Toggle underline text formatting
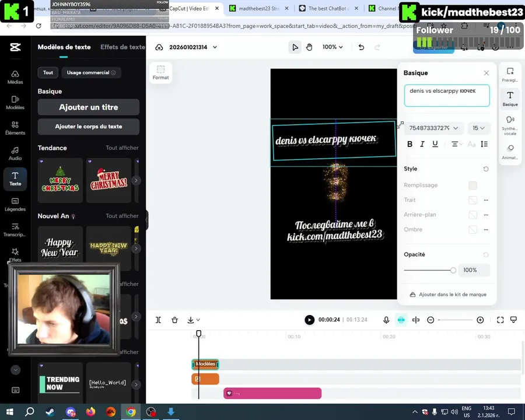The height and width of the screenshot is (420, 525). click(435, 144)
